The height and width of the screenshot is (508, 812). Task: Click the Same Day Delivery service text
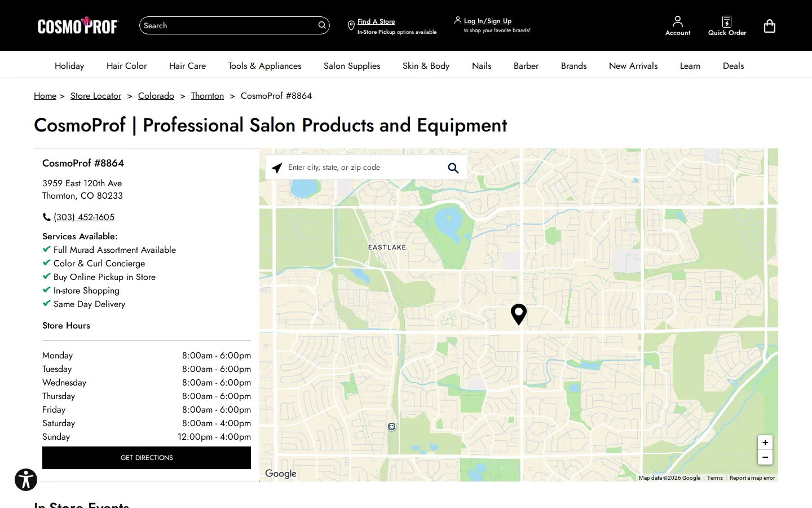click(89, 304)
